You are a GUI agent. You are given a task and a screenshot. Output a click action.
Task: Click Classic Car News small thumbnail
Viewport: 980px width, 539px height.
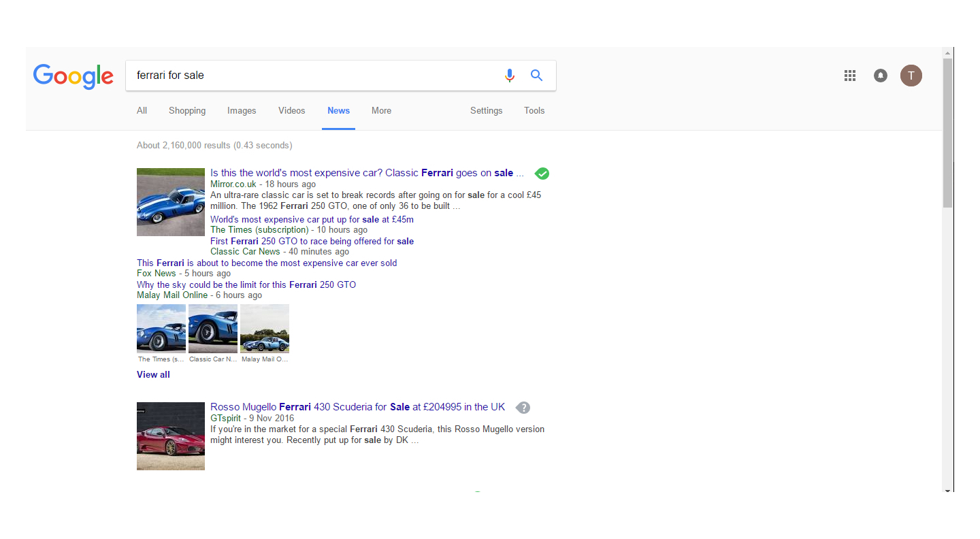tap(213, 329)
